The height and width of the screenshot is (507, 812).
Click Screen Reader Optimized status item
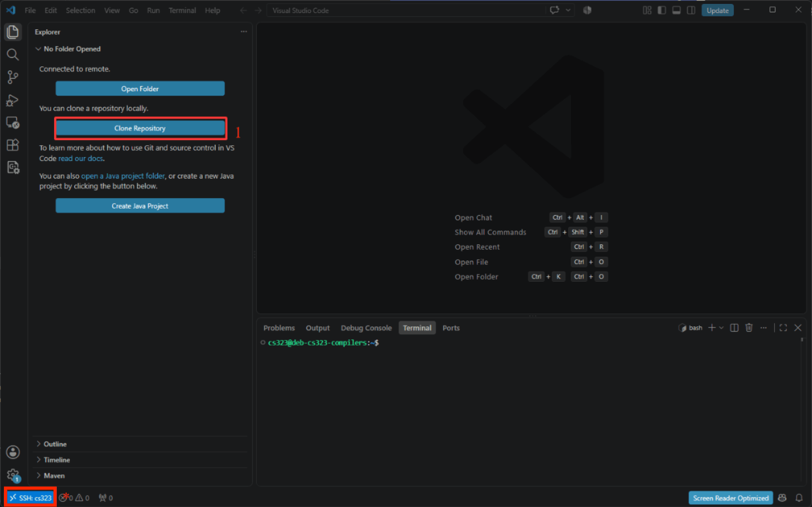[730, 498]
